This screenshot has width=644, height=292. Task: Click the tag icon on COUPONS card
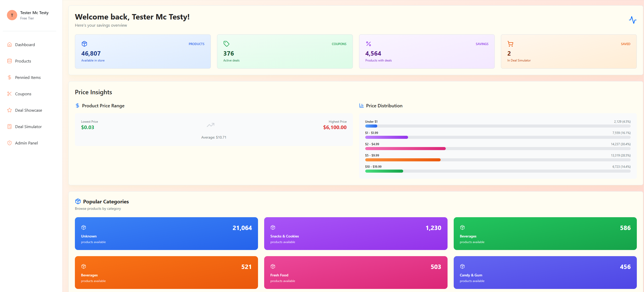tap(226, 44)
